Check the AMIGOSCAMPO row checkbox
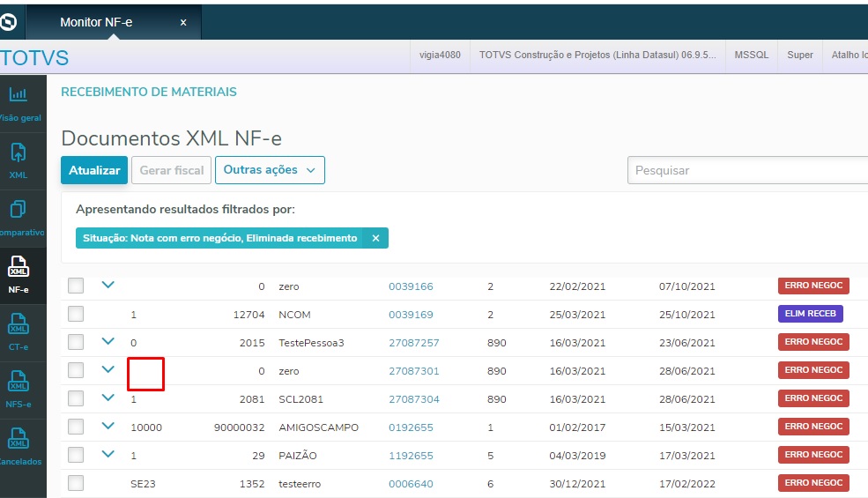Viewport: 868px width, 498px height. click(76, 427)
